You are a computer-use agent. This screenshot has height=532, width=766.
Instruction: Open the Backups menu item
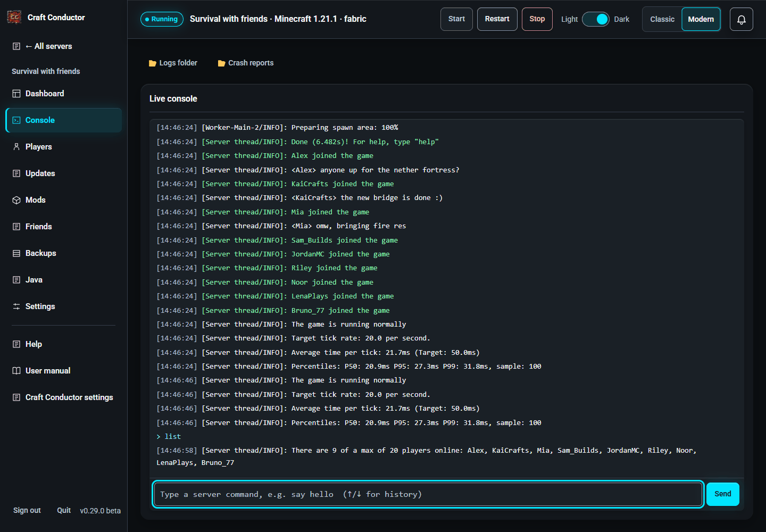click(63, 253)
